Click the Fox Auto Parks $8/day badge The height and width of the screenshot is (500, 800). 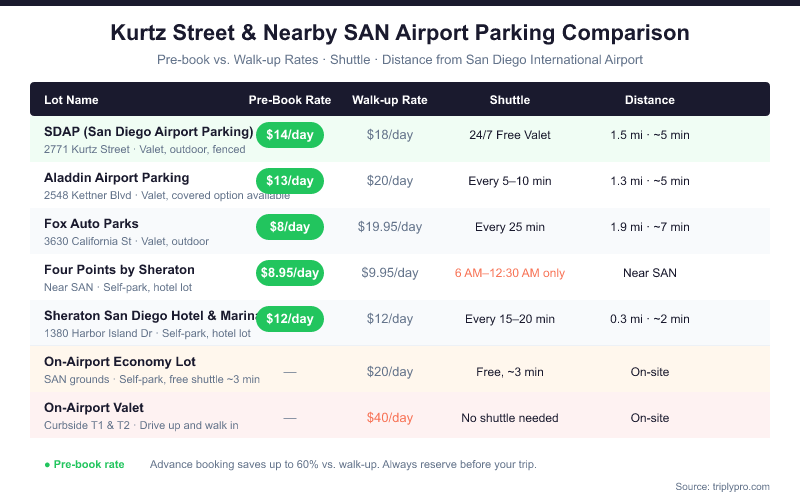(x=290, y=227)
